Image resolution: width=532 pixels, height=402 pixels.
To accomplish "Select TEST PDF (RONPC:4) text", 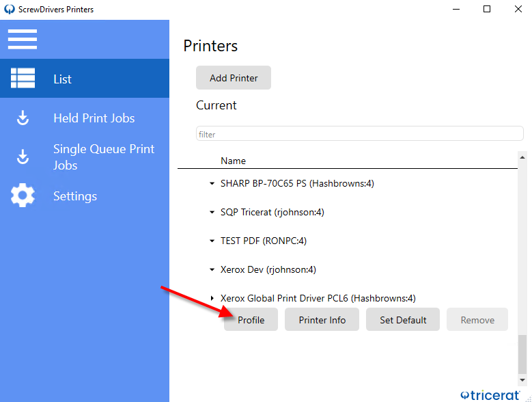I will (x=264, y=241).
